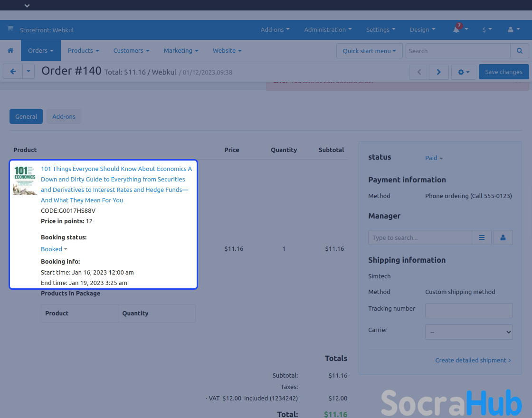Expand the Quick start menu
This screenshot has width=532, height=418.
click(369, 51)
